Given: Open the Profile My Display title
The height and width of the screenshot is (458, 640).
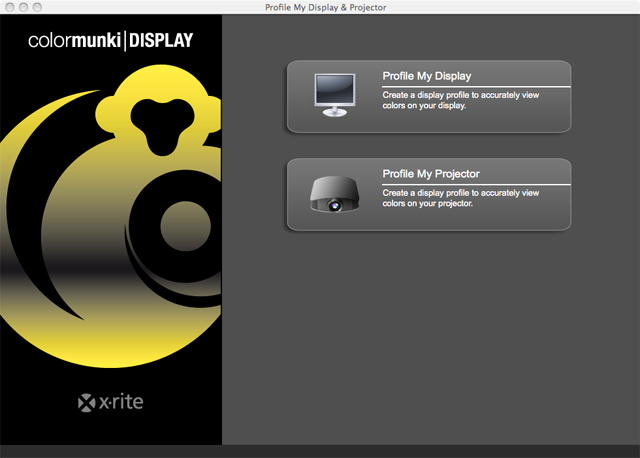Looking at the screenshot, I should (427, 76).
